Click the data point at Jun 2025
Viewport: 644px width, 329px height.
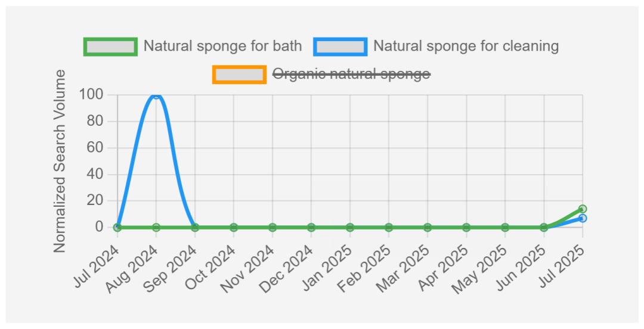pos(544,227)
